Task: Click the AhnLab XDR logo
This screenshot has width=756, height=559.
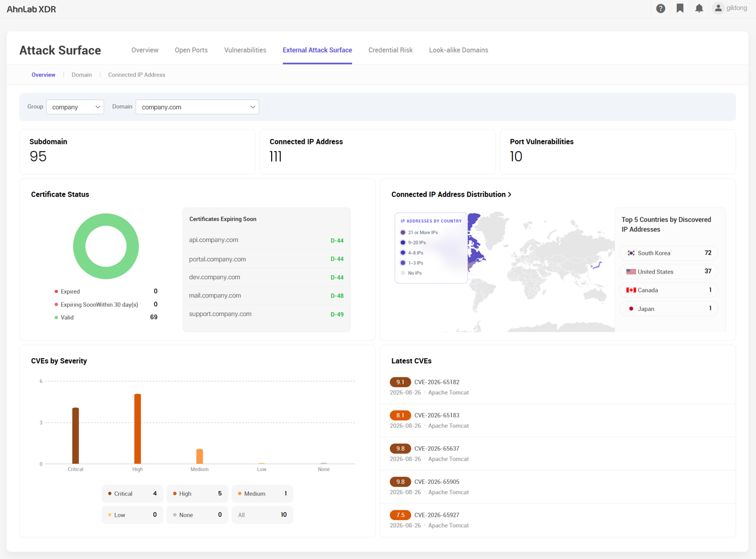Action: coord(31,9)
